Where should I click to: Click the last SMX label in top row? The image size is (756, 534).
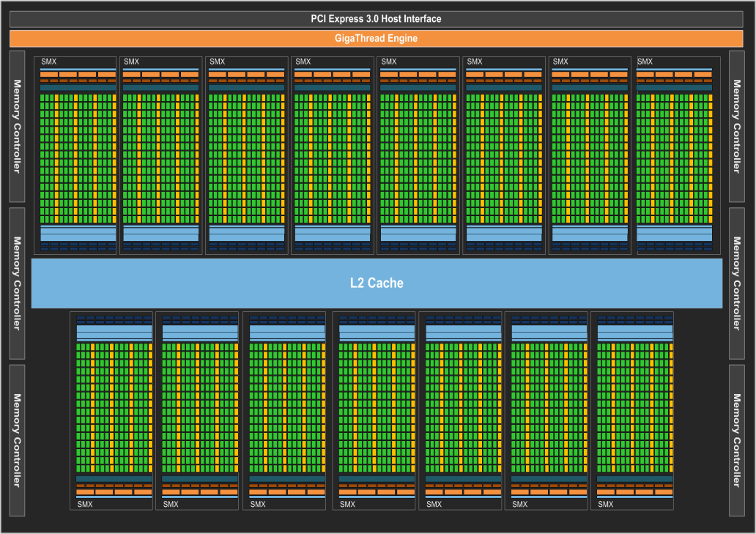click(646, 62)
